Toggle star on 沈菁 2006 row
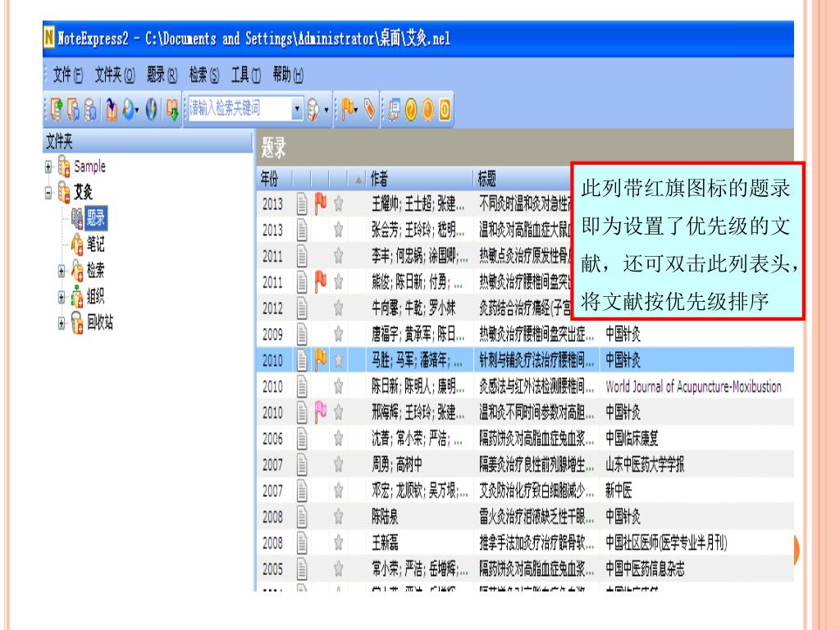 coord(339,438)
